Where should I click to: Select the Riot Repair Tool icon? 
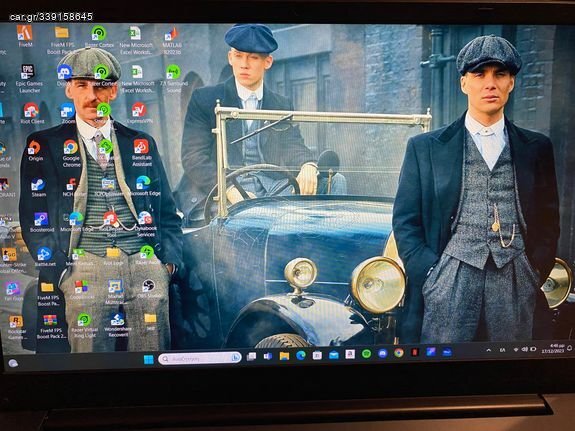(x=110, y=224)
